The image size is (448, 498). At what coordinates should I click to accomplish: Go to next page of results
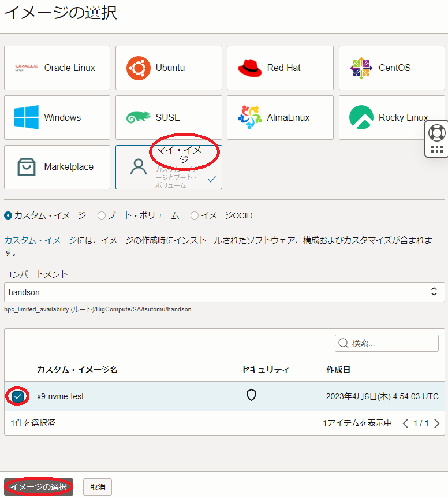click(x=436, y=423)
